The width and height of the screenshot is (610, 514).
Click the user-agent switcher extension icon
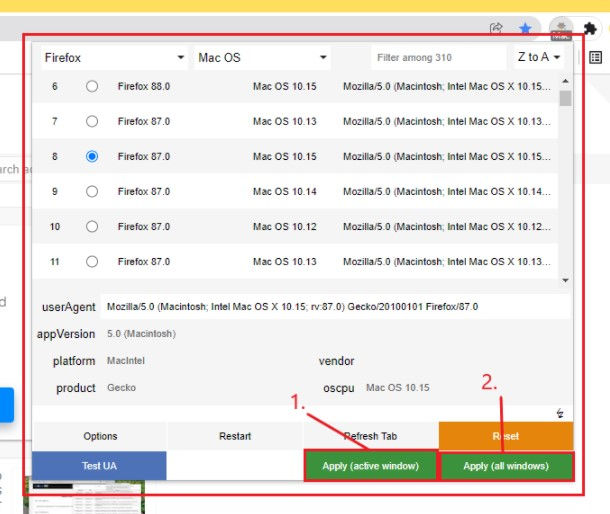tap(561, 29)
